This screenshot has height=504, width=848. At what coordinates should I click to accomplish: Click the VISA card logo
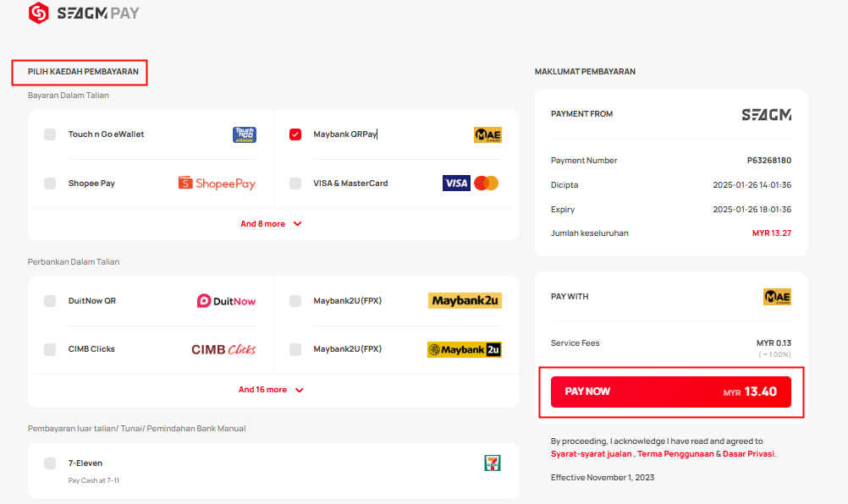pyautogui.click(x=456, y=184)
